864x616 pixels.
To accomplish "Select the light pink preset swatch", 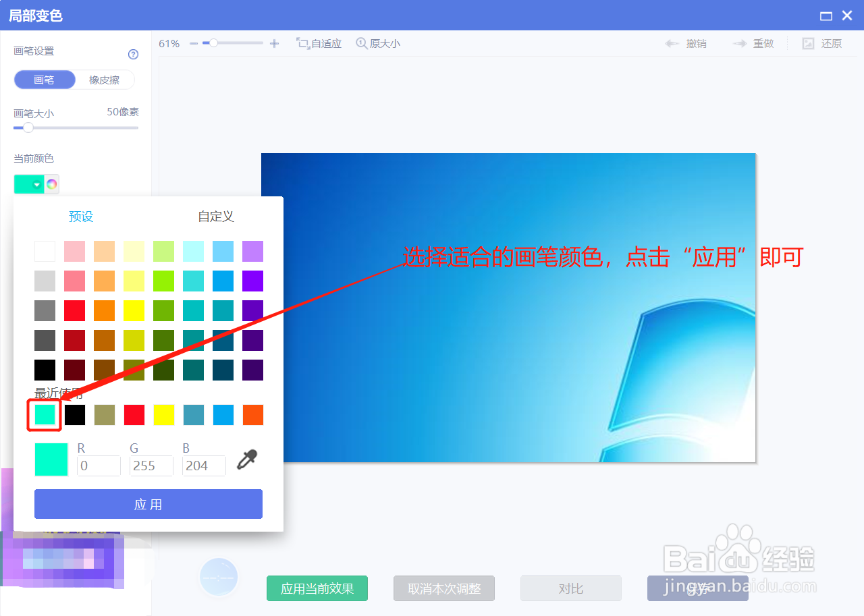I will [x=75, y=251].
